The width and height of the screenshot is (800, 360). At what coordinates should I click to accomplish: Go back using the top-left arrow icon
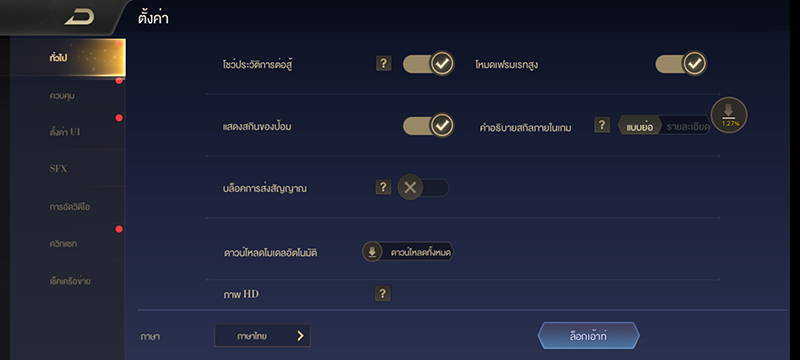point(79,18)
